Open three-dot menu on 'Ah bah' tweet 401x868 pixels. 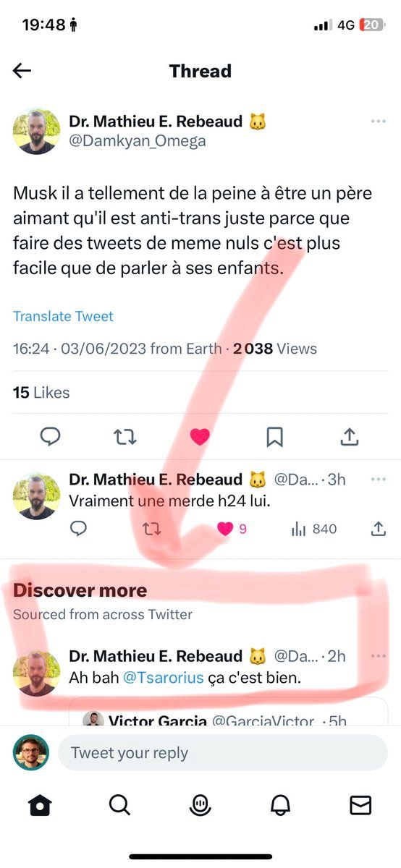tap(378, 655)
